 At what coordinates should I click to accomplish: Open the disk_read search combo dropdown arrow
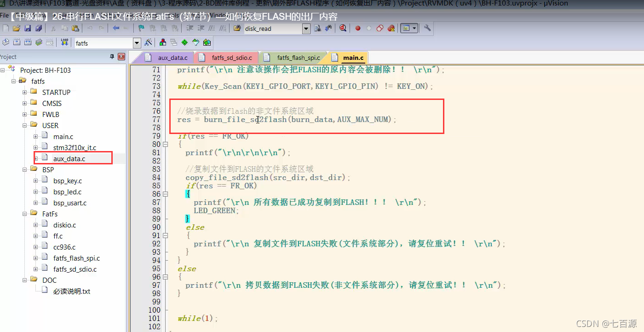pos(306,29)
